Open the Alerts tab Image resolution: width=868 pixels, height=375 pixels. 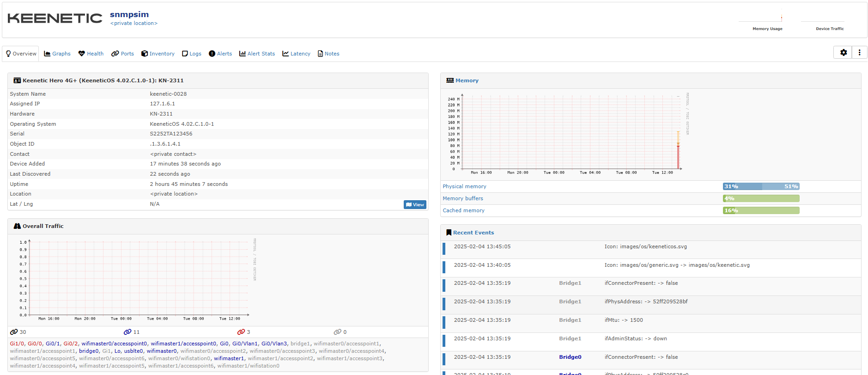220,54
